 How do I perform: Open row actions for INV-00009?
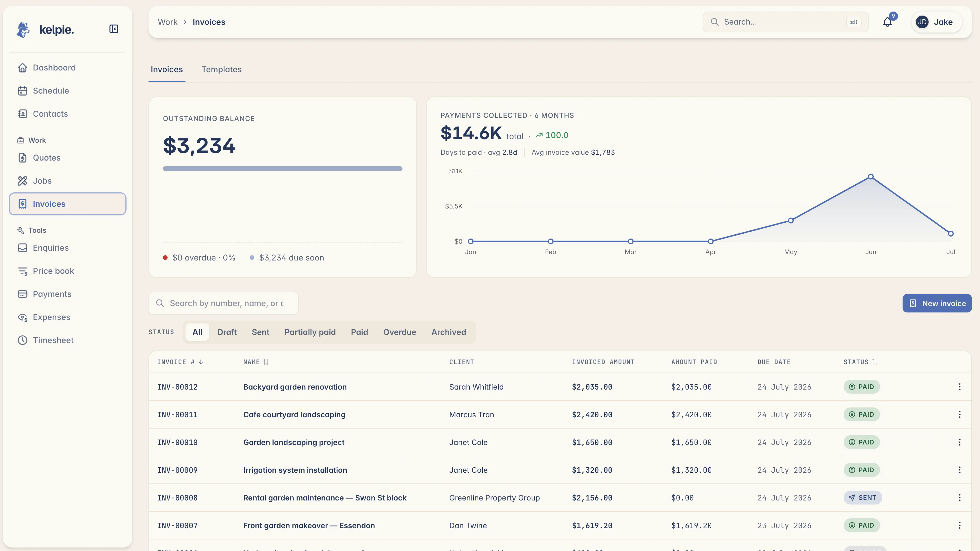pyautogui.click(x=959, y=470)
